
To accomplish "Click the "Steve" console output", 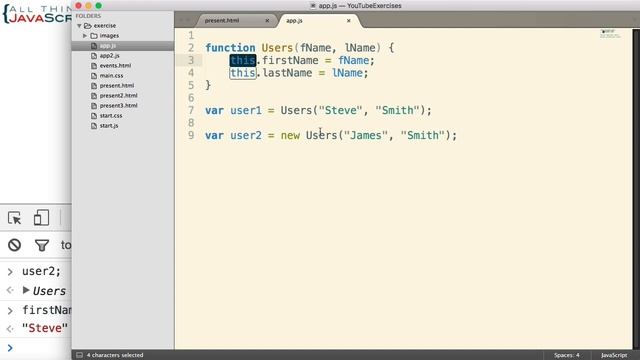I will [44, 328].
